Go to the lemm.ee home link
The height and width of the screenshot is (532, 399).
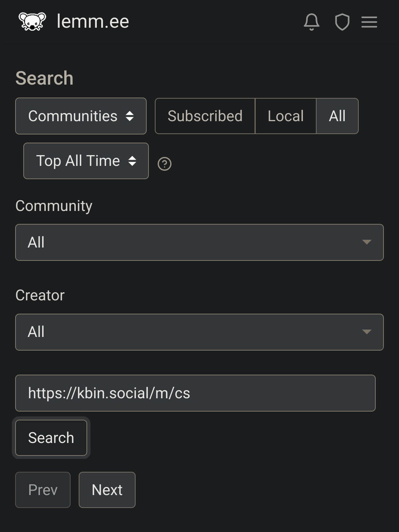point(93,21)
